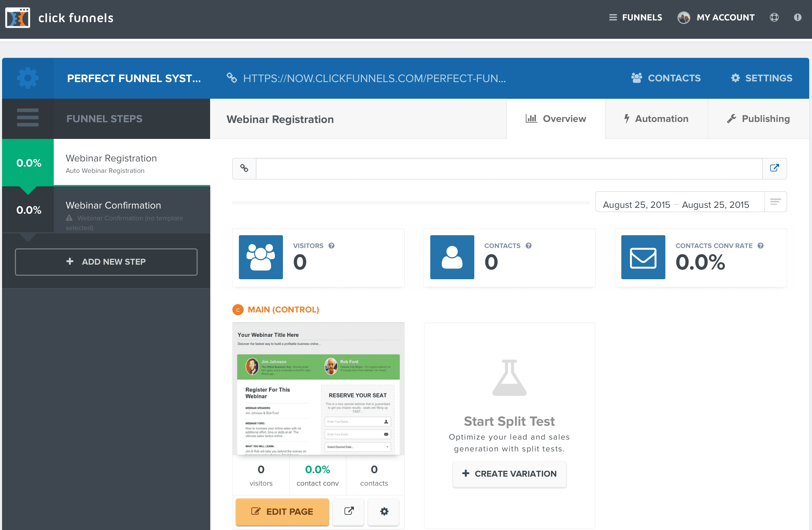Open step URL in new window icon
Viewport: 812px width, 530px height.
coord(775,168)
